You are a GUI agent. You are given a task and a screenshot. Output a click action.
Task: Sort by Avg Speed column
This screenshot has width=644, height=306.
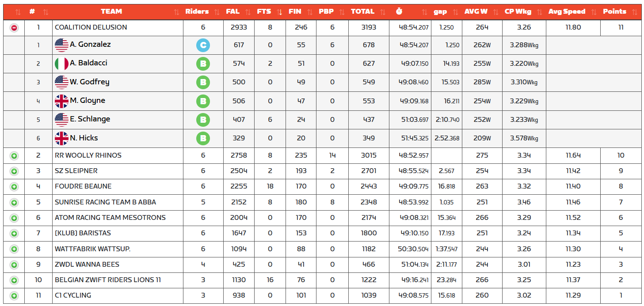tap(567, 11)
